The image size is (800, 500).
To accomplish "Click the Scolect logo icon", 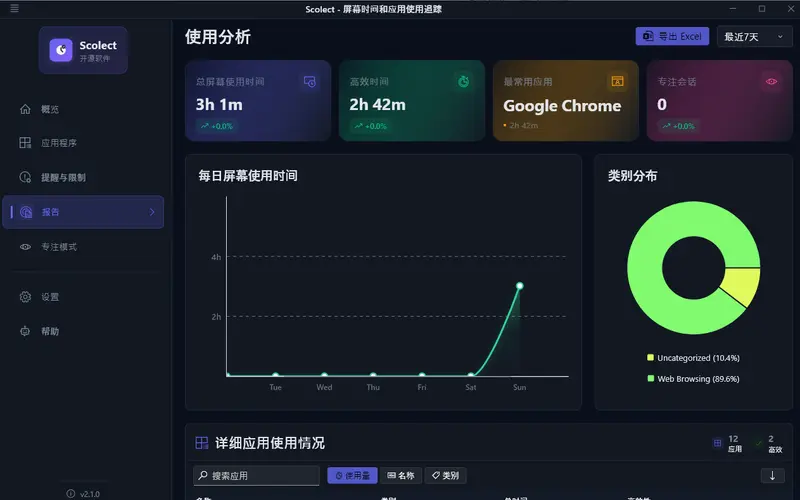I will (x=61, y=50).
